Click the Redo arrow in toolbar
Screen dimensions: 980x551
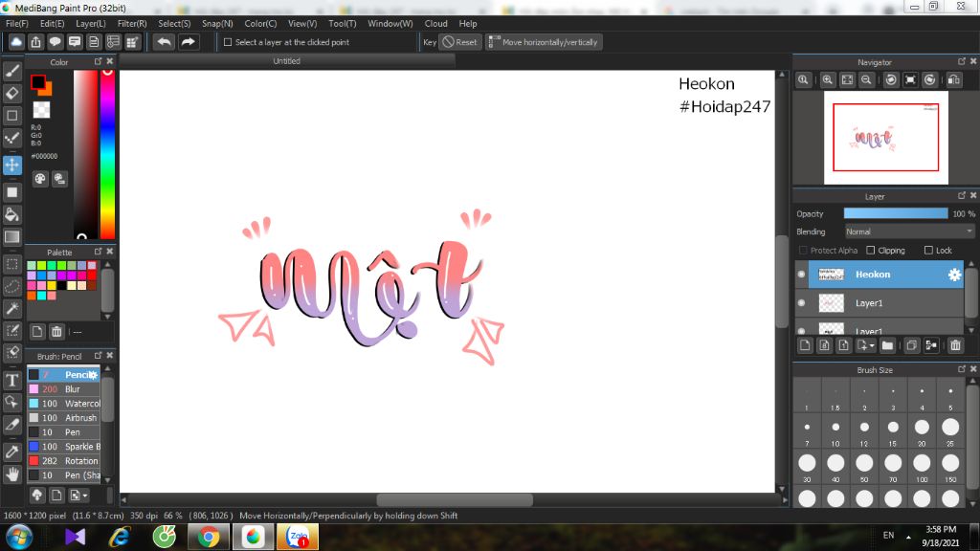pos(188,42)
